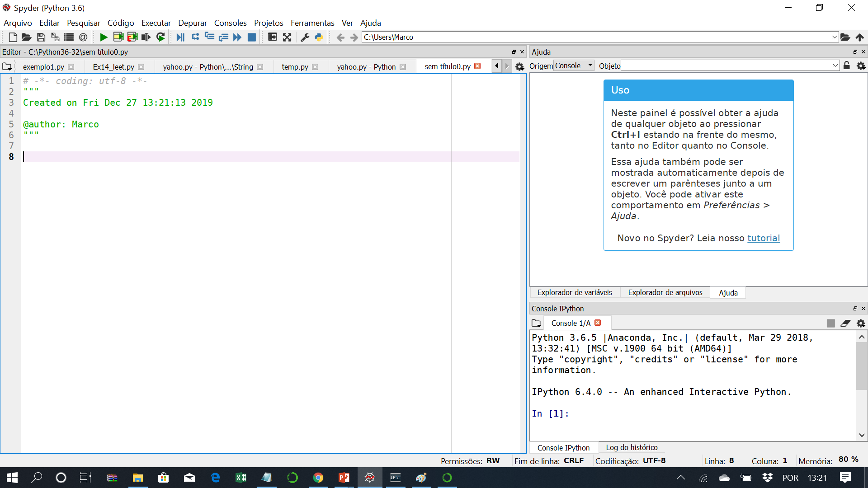Open a file using the folder toolbar icon
The width and height of the screenshot is (868, 488).
coord(26,37)
